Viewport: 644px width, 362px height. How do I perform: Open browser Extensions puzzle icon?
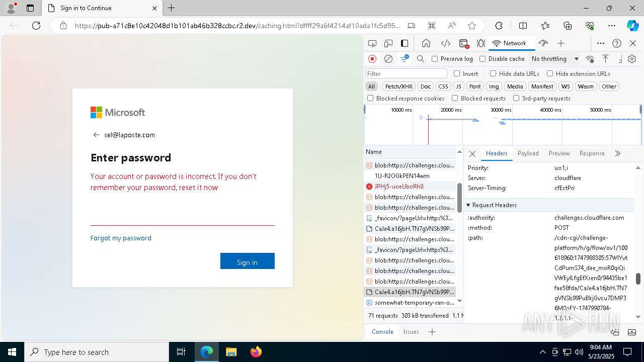coord(499,26)
